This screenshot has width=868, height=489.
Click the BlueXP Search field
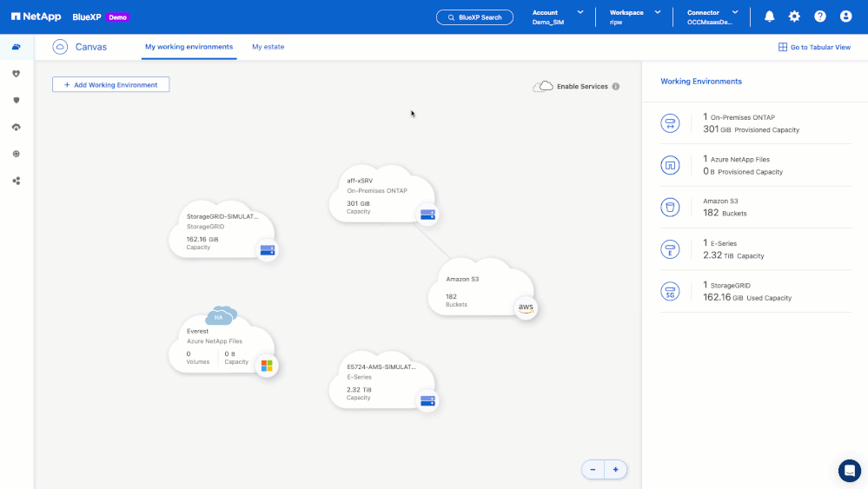coord(474,17)
